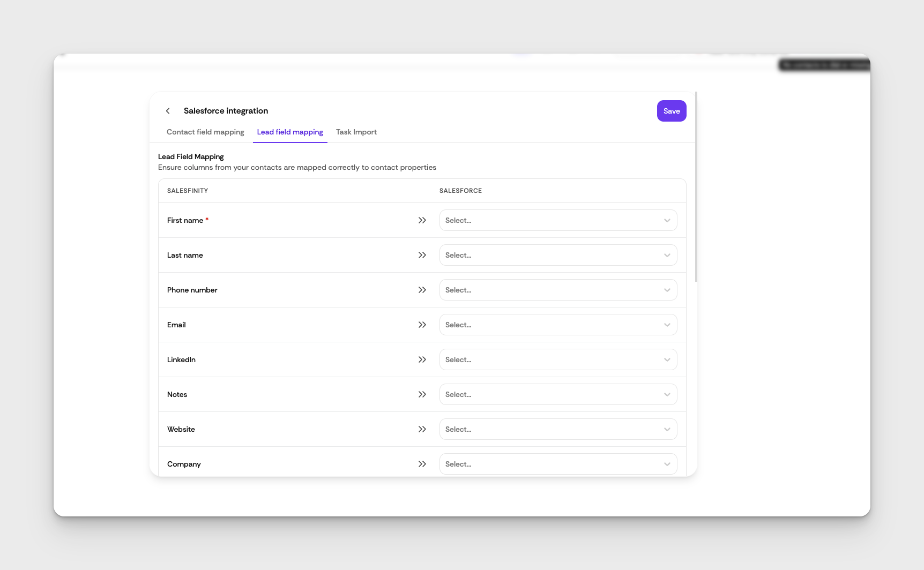Click the 'SALESFORCE' column header

pyautogui.click(x=460, y=191)
